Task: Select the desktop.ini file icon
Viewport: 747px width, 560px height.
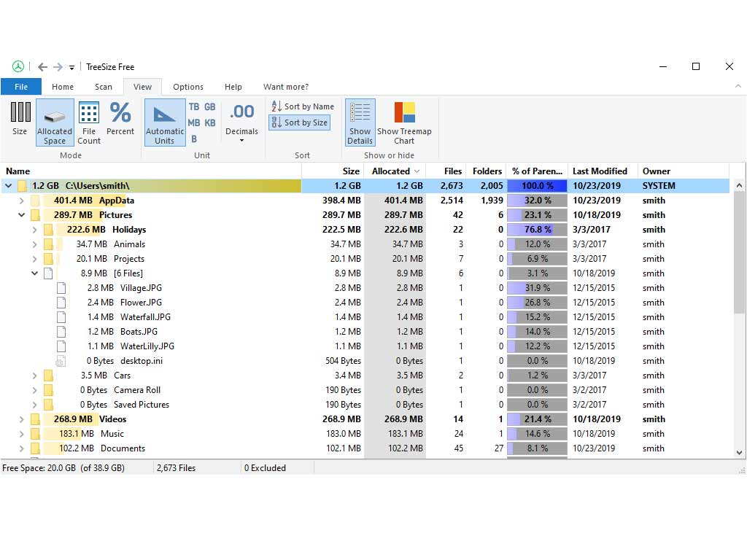Action: click(x=61, y=361)
